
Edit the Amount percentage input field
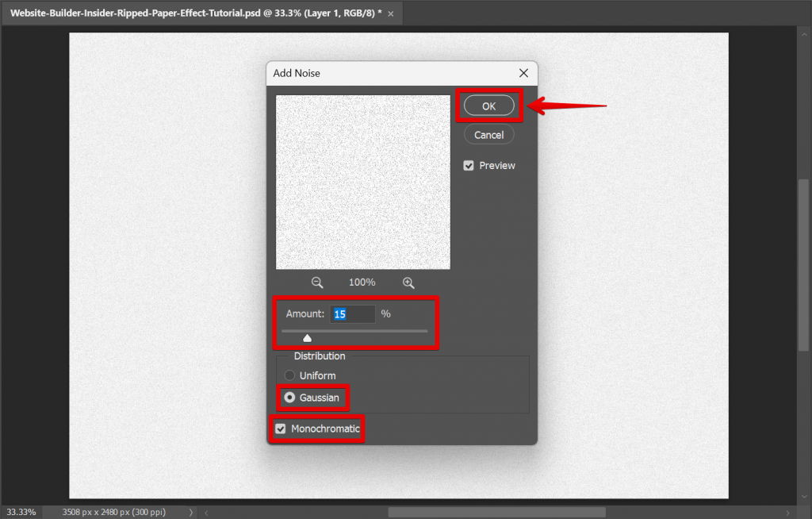click(351, 313)
